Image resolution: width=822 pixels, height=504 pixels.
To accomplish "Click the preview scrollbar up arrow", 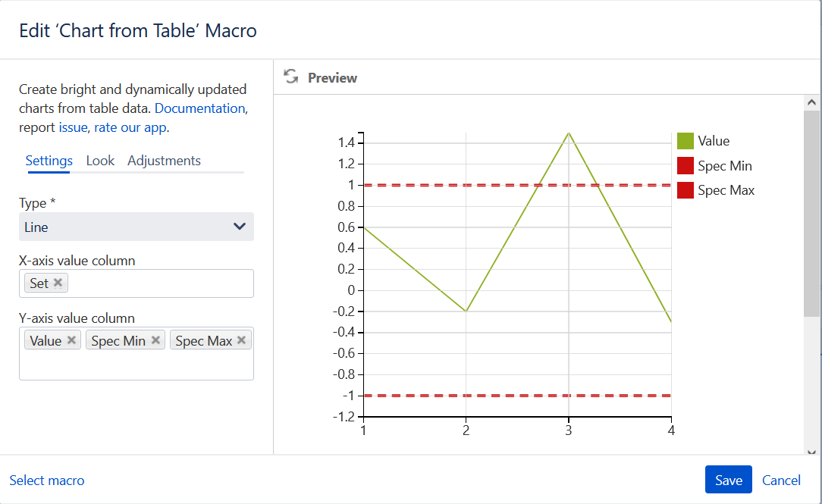I will tap(811, 102).
